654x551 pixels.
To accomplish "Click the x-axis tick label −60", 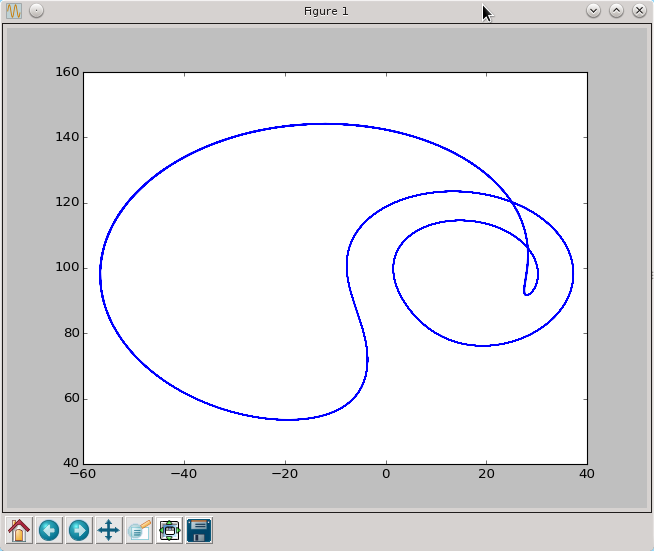I will click(83, 474).
